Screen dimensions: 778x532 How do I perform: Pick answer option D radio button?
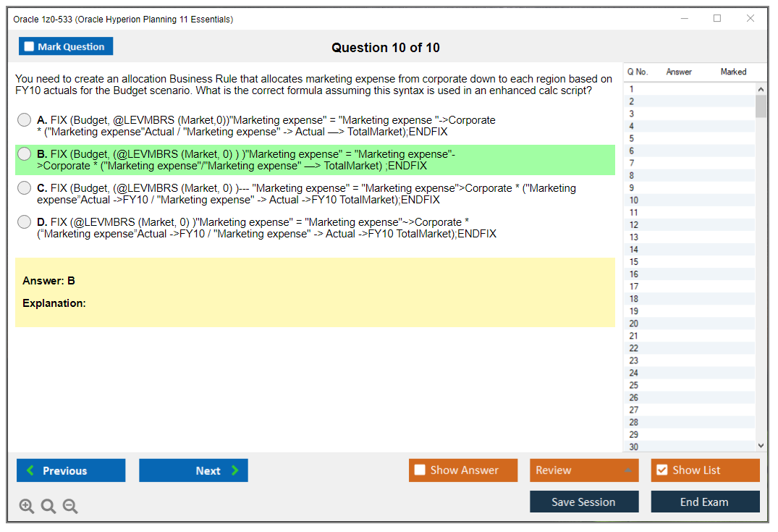coord(25,222)
